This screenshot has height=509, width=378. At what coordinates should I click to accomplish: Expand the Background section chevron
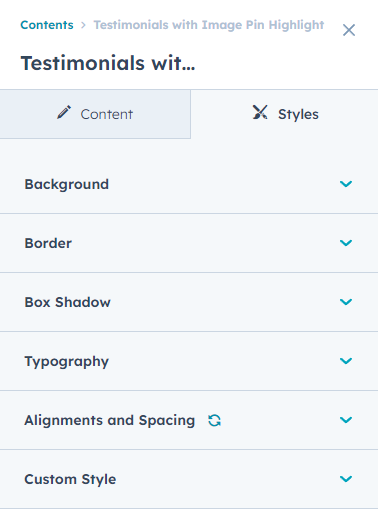click(x=346, y=184)
